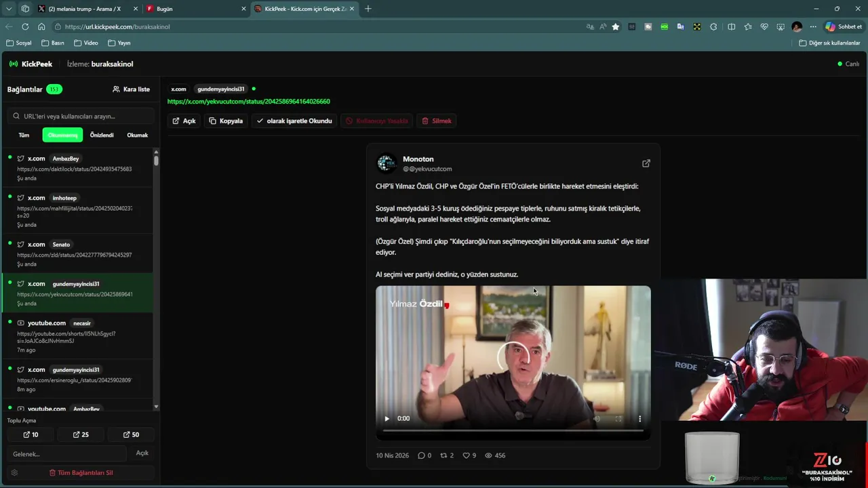This screenshot has height=488, width=868.
Task: Click the Açık open button in toolbar
Action: tap(184, 121)
